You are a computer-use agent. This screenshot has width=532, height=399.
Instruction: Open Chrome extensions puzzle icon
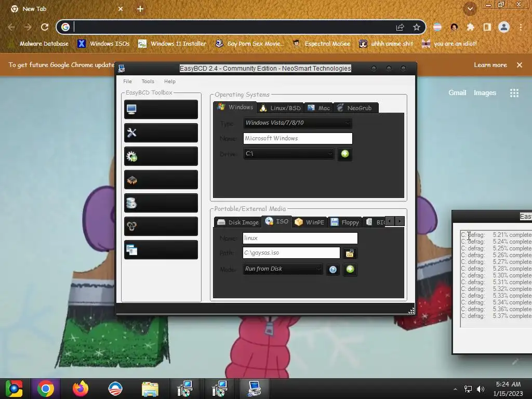[x=470, y=27]
